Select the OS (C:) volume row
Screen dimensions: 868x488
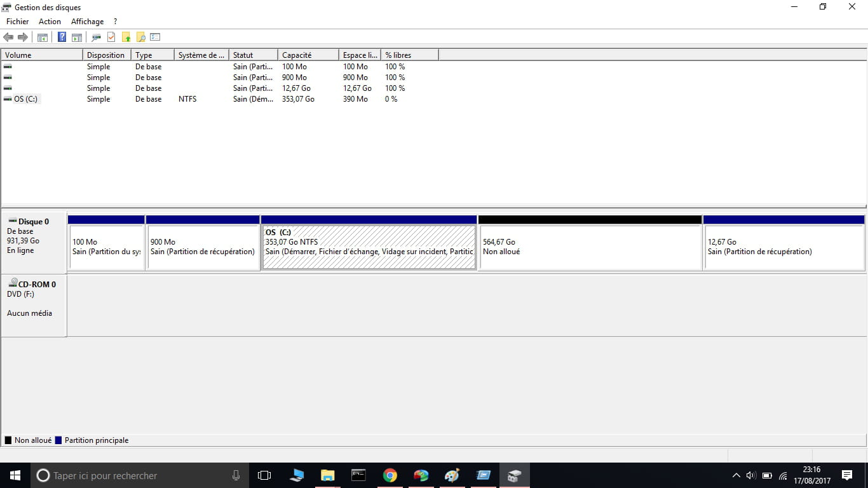click(x=25, y=99)
